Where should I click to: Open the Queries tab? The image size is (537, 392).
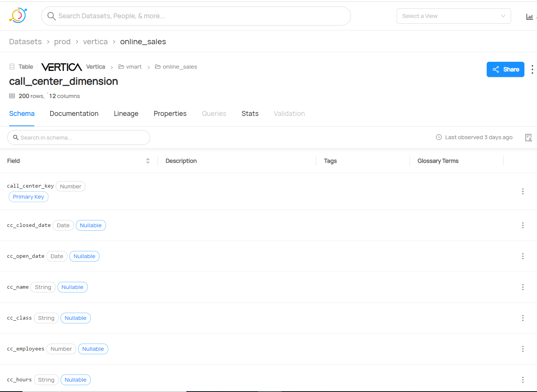point(214,114)
